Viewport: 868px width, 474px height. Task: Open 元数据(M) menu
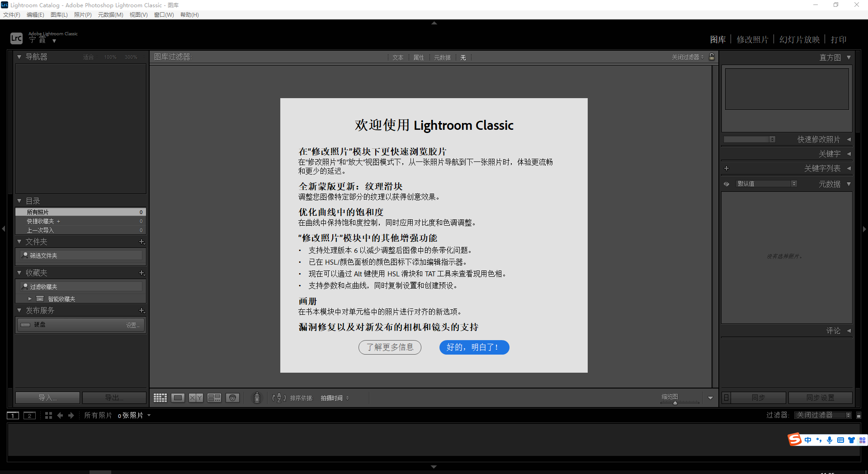(111, 14)
